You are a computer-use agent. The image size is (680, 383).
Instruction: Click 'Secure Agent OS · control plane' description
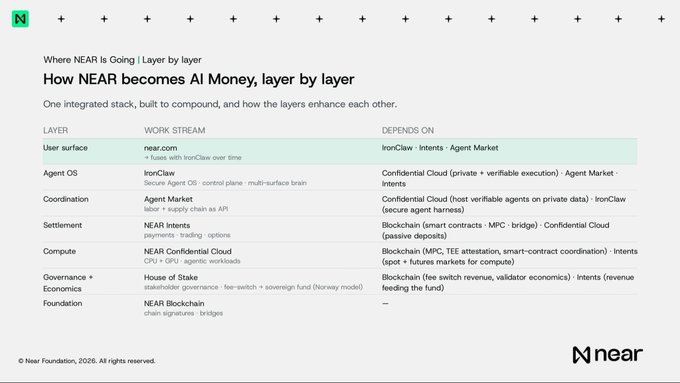(x=193, y=183)
